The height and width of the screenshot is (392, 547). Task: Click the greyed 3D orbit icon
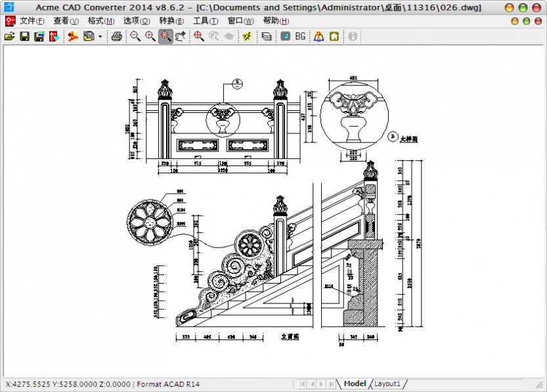click(x=229, y=36)
